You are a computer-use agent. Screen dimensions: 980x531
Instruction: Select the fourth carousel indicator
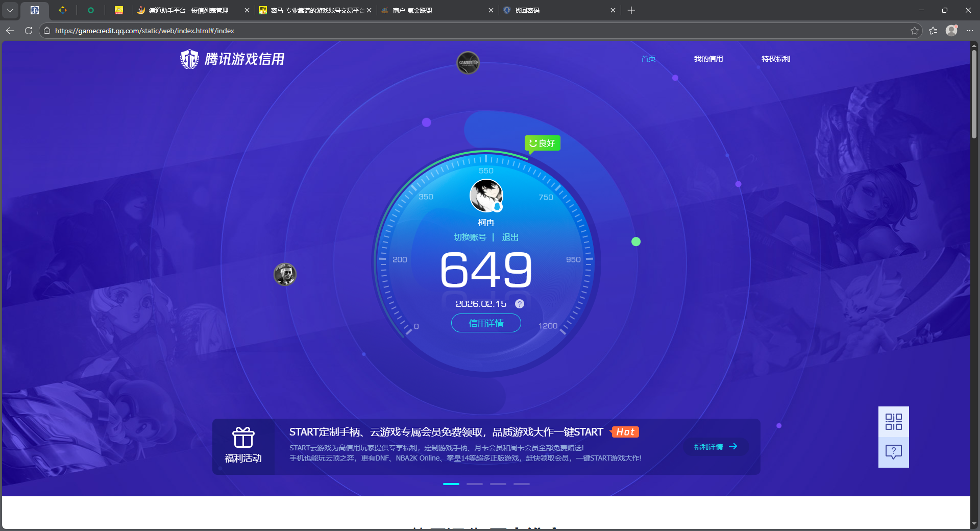point(522,484)
